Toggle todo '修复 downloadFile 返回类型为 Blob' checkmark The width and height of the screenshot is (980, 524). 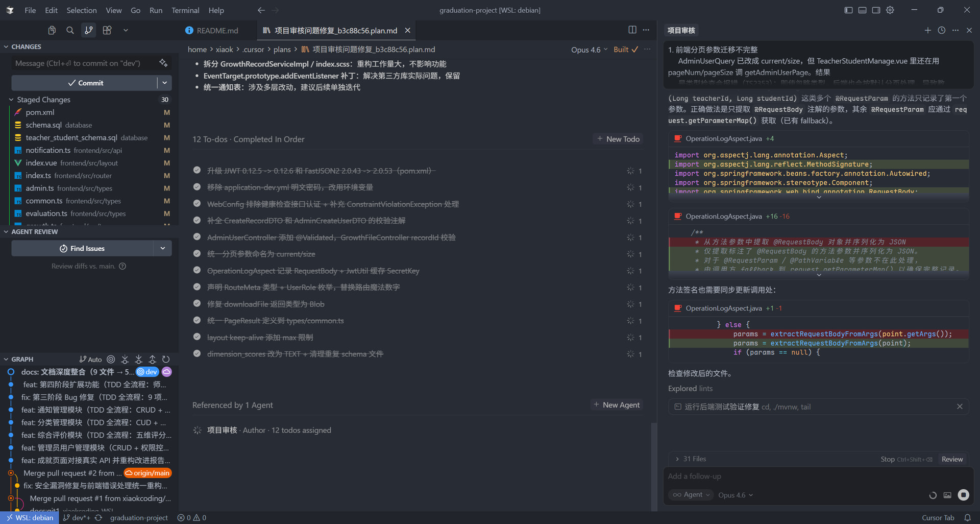point(197,303)
